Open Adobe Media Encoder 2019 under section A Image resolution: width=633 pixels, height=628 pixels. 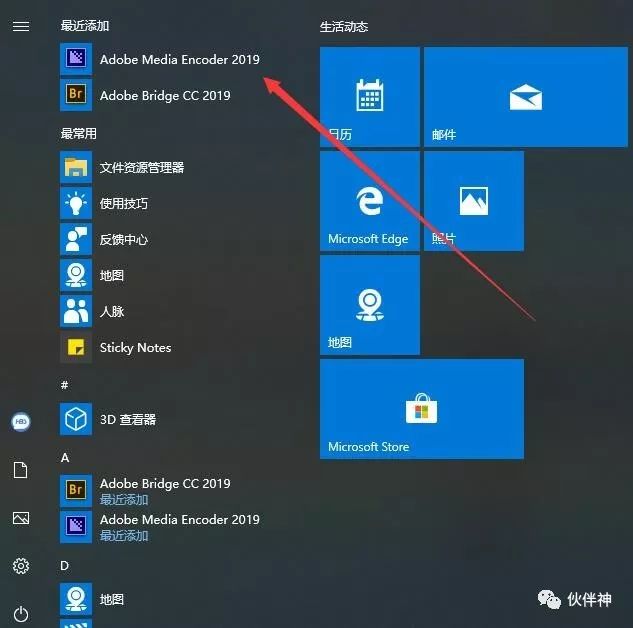(160, 527)
